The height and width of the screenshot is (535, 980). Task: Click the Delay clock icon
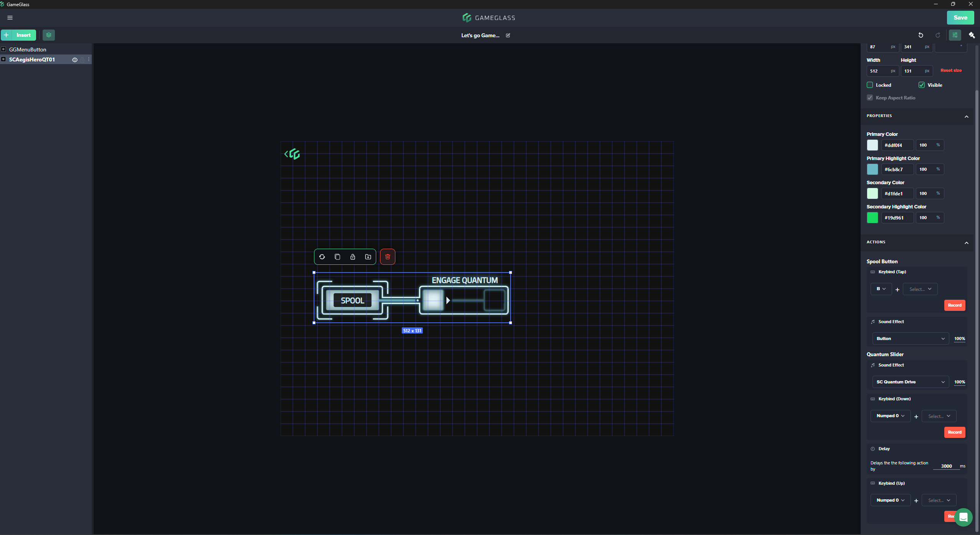coord(873,449)
